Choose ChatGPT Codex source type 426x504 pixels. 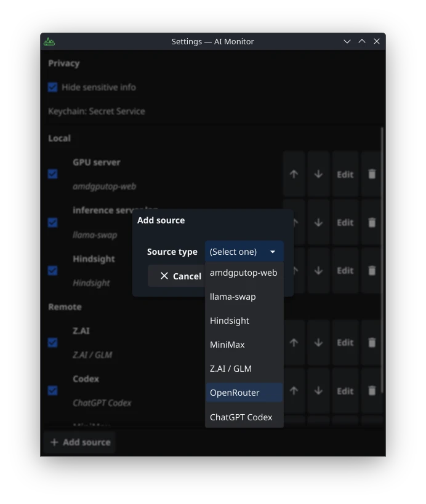pos(244,417)
